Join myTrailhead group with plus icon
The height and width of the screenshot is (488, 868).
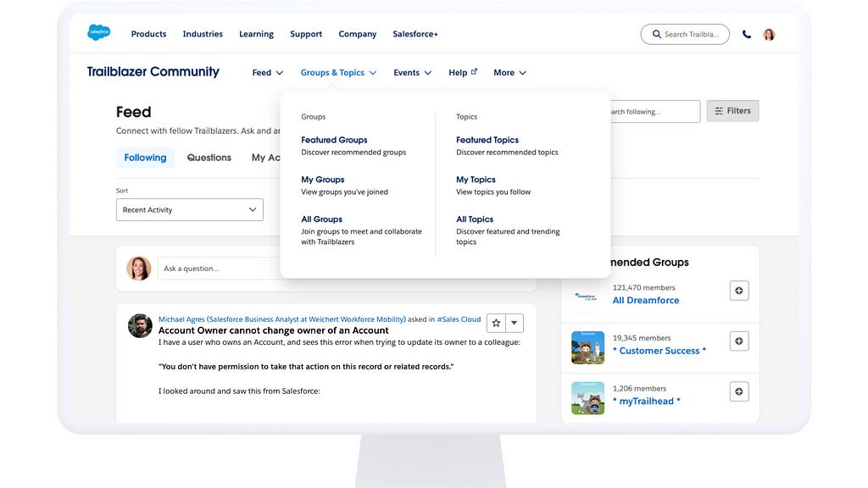click(x=739, y=391)
